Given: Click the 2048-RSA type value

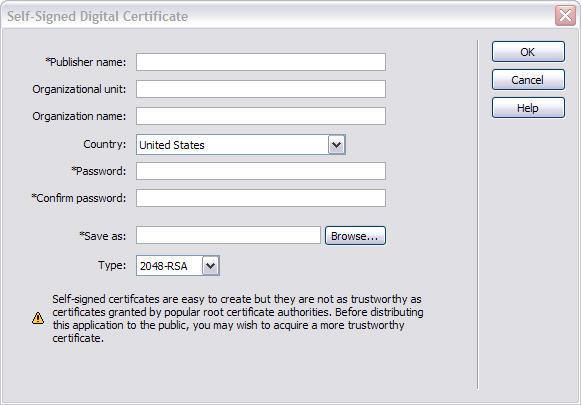Looking at the screenshot, I should click(163, 266).
